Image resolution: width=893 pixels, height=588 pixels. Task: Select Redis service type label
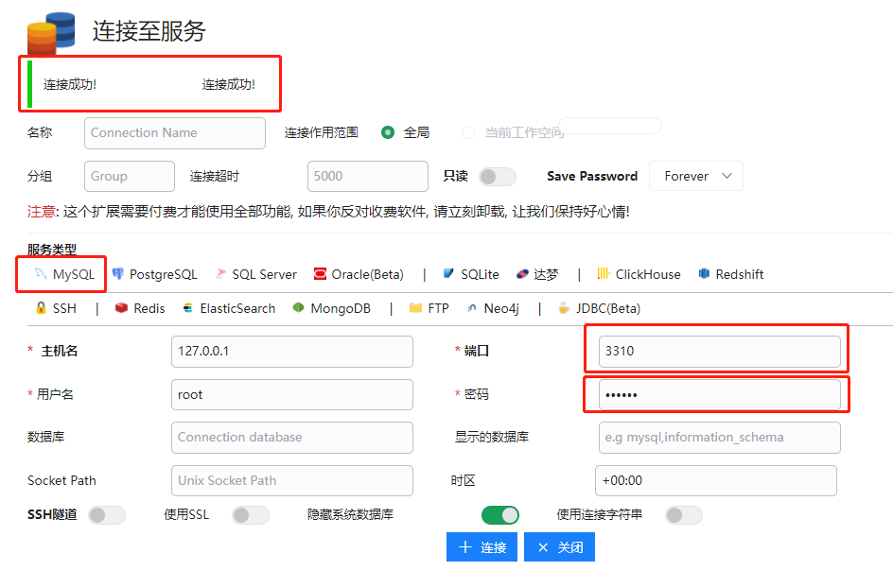point(149,308)
